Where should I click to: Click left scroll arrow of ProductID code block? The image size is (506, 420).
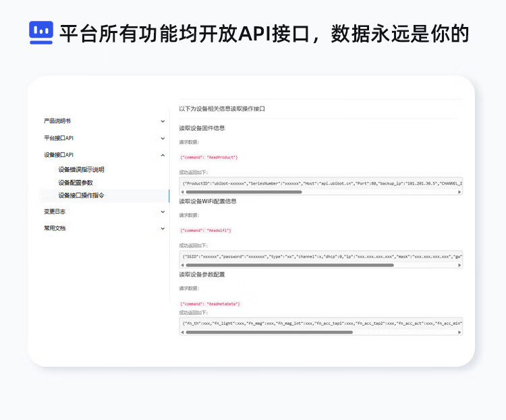[x=183, y=192]
